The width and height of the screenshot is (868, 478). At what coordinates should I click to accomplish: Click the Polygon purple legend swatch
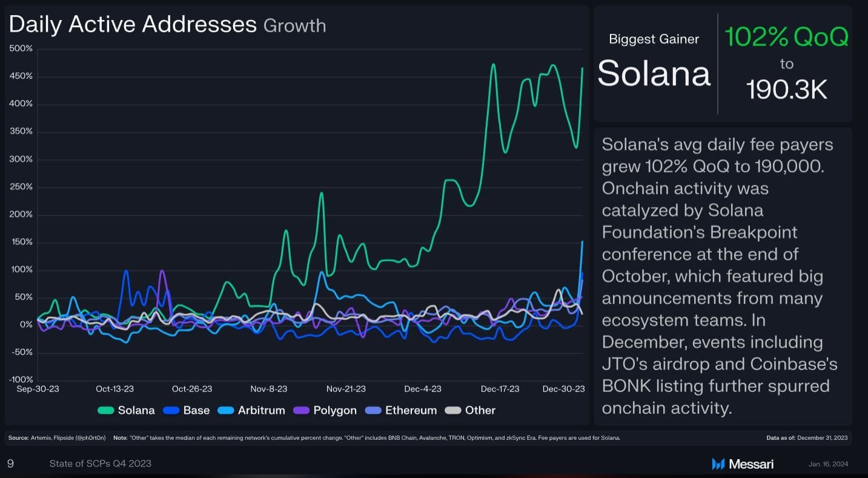(x=302, y=411)
